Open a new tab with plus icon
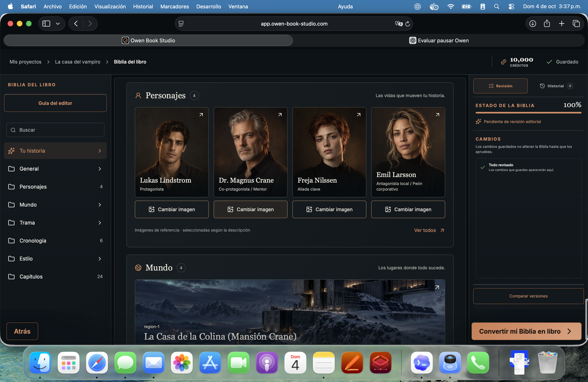The width and height of the screenshot is (588, 382). click(x=562, y=23)
